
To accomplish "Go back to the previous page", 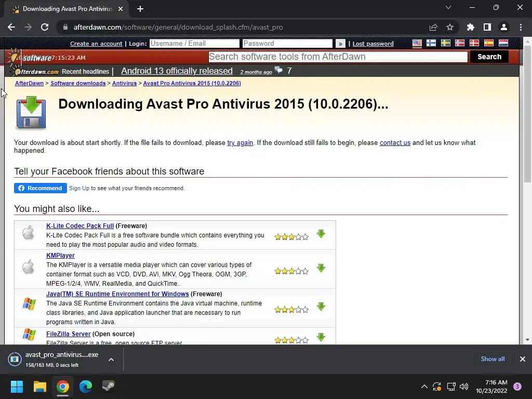I will (x=11, y=27).
